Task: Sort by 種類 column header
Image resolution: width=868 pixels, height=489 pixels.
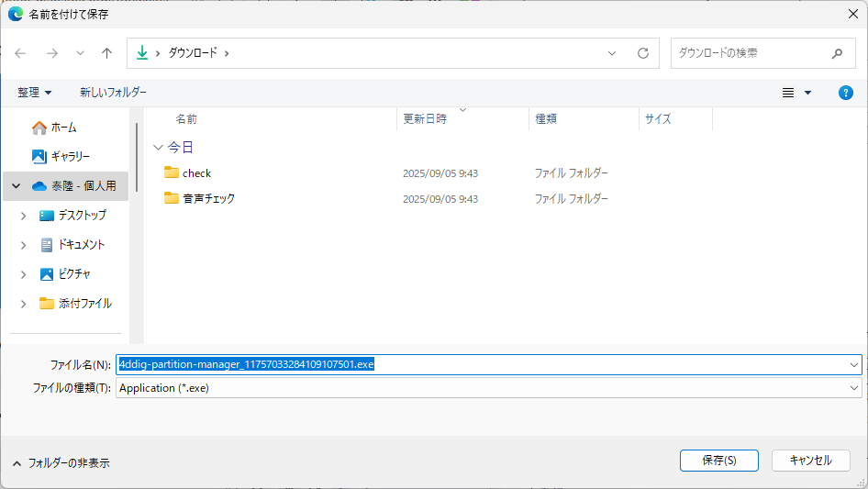Action: 546,118
